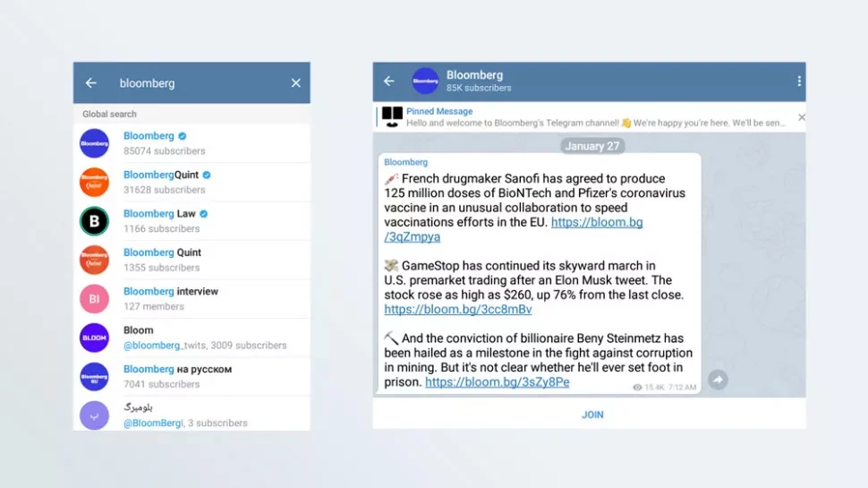Screen dimensions: 868x488
Task: Open the bloom.bg/3sZy8Pe Steinmetz link
Action: coord(497,382)
